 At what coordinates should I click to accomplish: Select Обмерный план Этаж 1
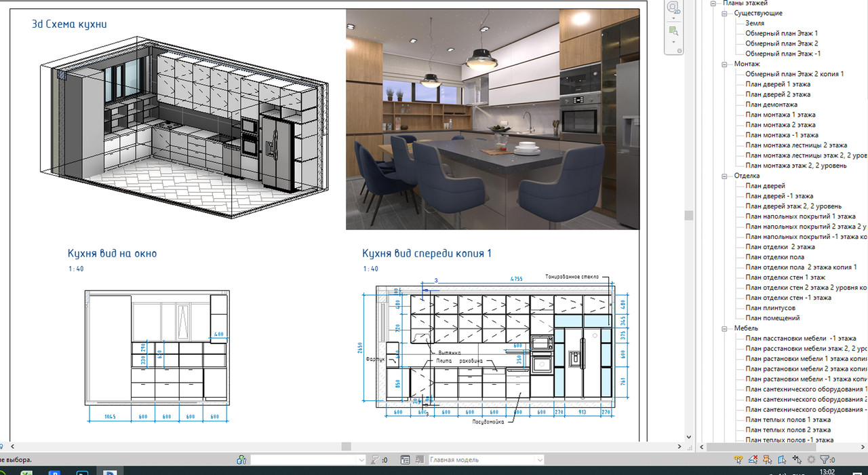(781, 33)
